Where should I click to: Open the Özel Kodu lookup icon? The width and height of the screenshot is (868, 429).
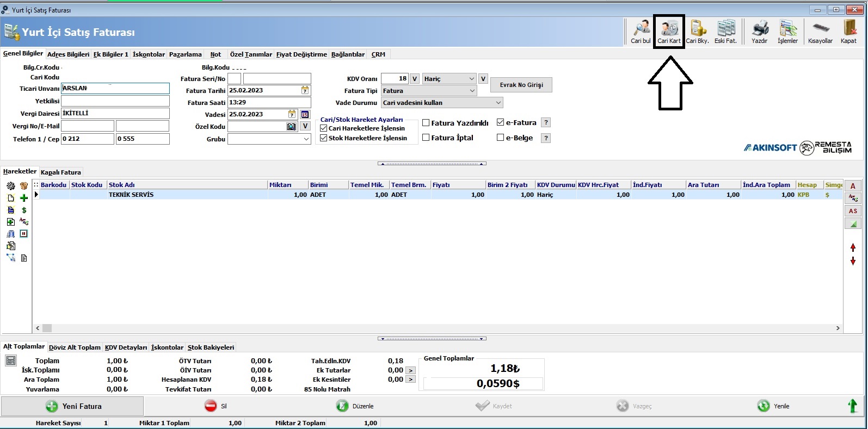coord(292,126)
